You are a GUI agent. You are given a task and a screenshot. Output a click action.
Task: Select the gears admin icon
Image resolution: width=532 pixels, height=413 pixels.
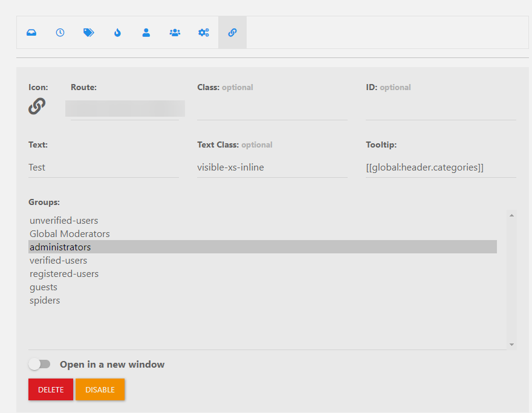(x=204, y=33)
